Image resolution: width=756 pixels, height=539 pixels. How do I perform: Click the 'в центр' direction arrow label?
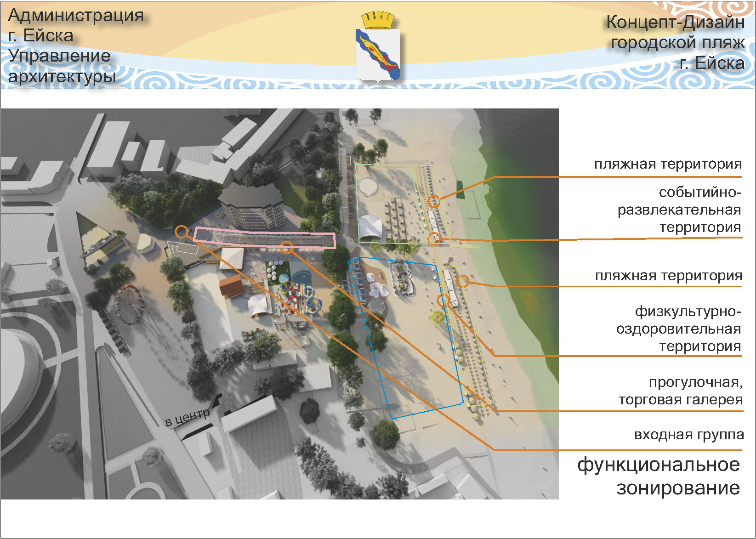(187, 417)
